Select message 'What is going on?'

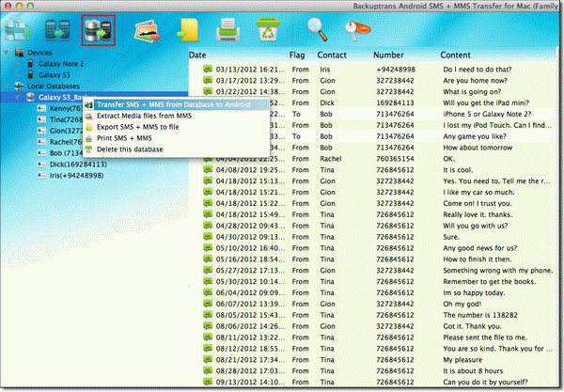(x=472, y=92)
